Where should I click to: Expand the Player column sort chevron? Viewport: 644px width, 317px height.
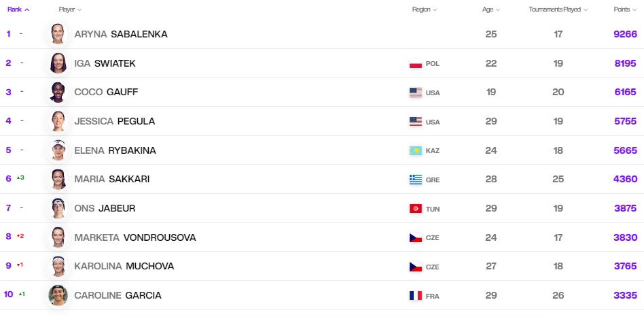[79, 10]
